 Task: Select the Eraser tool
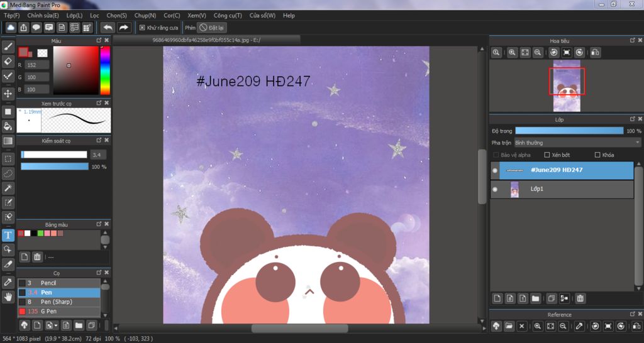click(8, 61)
